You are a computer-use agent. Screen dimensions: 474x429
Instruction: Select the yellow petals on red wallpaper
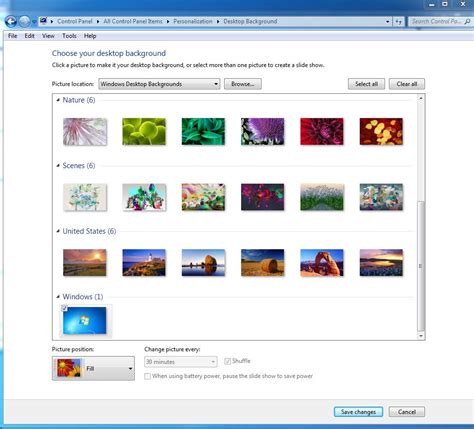[x=381, y=132]
